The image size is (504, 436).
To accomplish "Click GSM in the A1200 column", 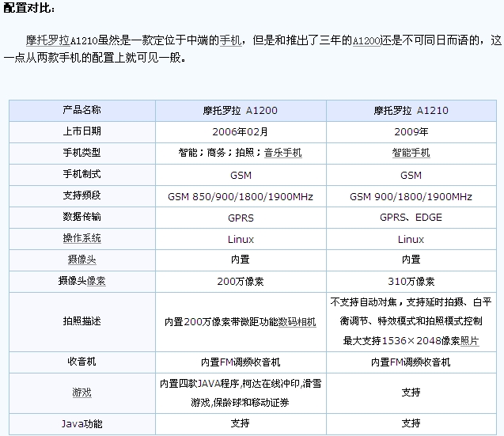I will pyautogui.click(x=241, y=175).
